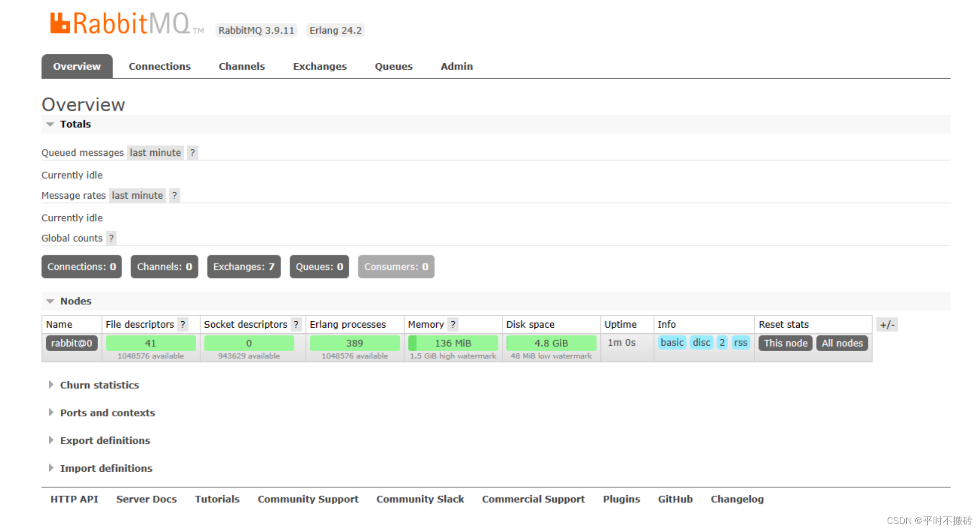Screen dimensions: 980x530
Task: Click the Memory 136 MiB usage bar
Action: tap(453, 343)
